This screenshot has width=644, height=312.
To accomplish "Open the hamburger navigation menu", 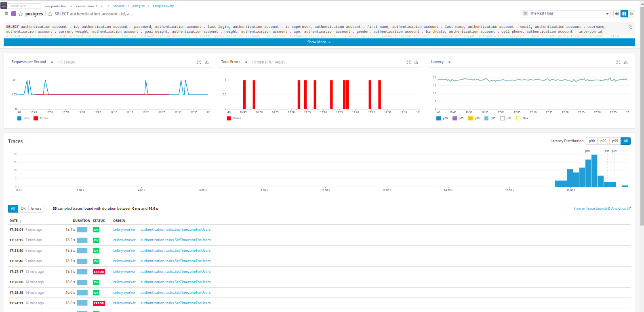I will tap(4, 6).
